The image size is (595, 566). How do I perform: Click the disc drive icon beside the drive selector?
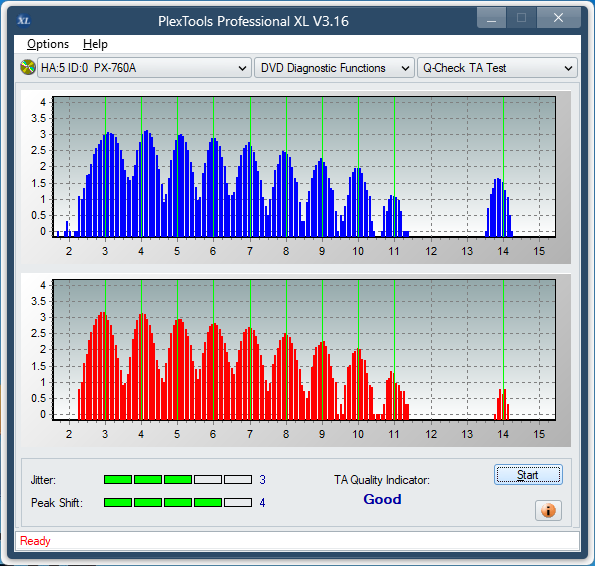coord(27,68)
